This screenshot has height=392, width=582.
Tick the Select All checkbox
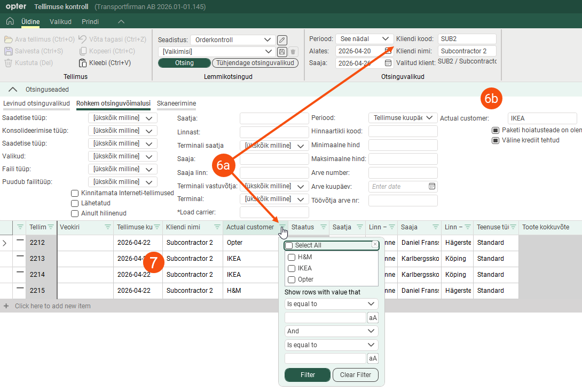click(289, 245)
